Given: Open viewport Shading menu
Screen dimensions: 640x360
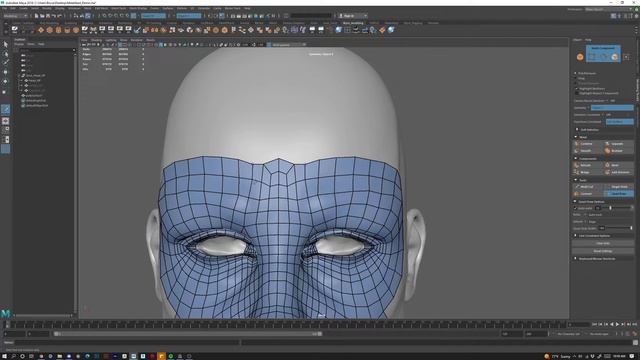Looking at the screenshot, I should coord(96,40).
